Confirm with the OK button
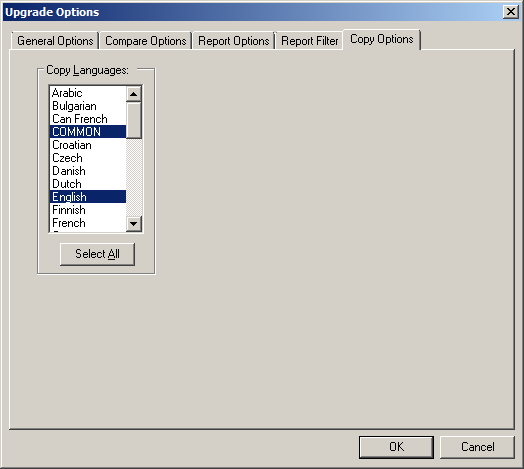524x469 pixels. click(x=396, y=447)
